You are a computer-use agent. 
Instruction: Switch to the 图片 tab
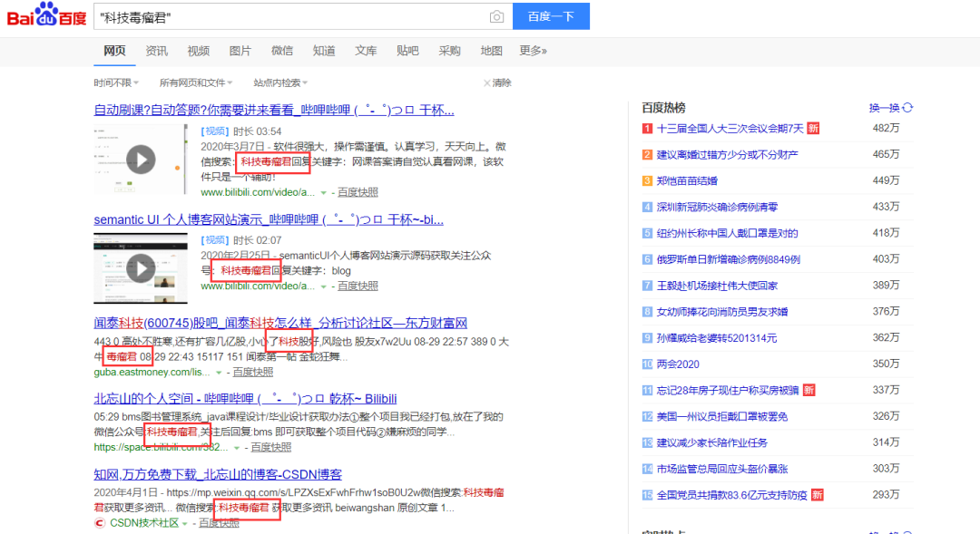240,51
